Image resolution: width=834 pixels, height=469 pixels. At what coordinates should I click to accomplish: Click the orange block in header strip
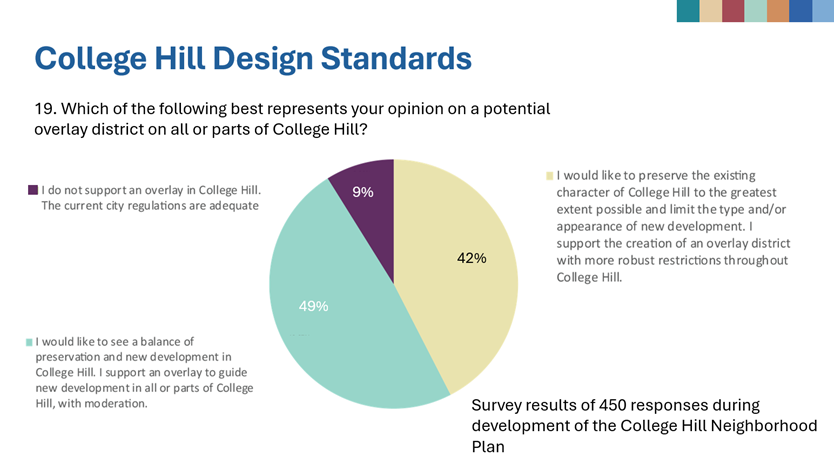click(x=777, y=10)
